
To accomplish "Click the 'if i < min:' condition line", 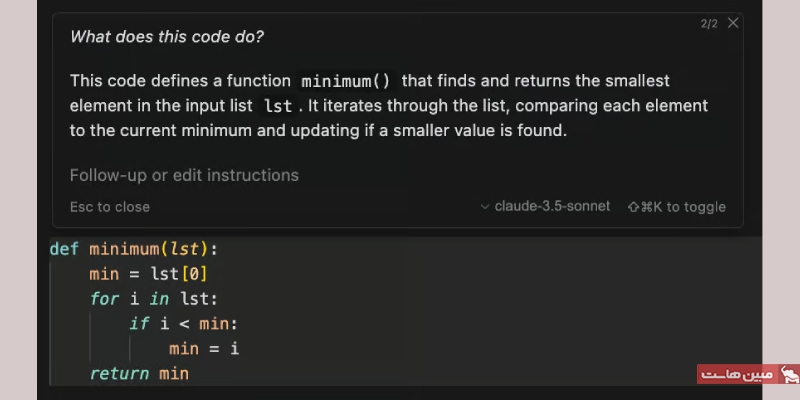I will coord(184,324).
